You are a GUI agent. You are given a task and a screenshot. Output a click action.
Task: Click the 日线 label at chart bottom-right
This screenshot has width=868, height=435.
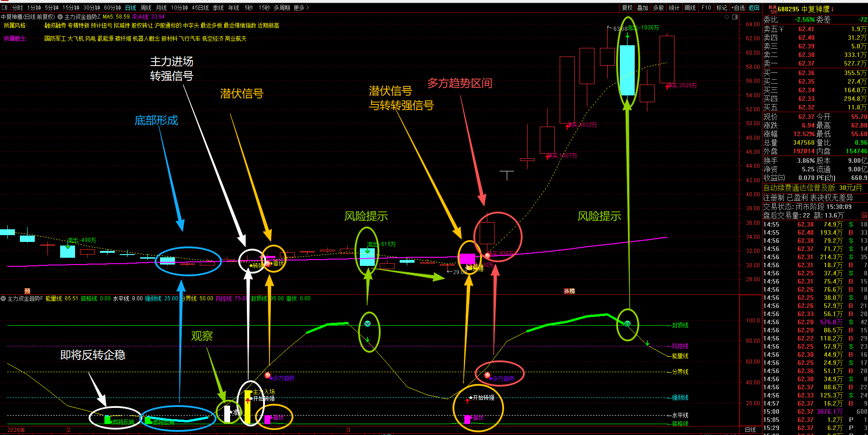pyautogui.click(x=750, y=430)
